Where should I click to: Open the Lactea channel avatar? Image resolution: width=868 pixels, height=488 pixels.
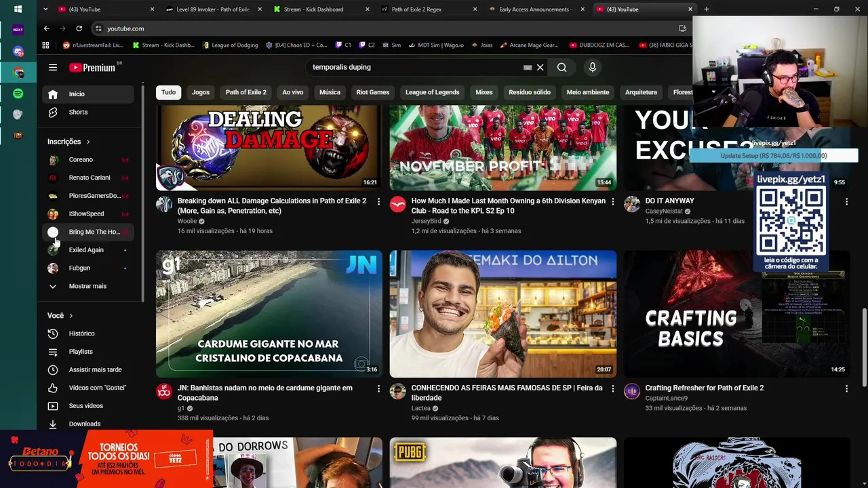pos(398,391)
